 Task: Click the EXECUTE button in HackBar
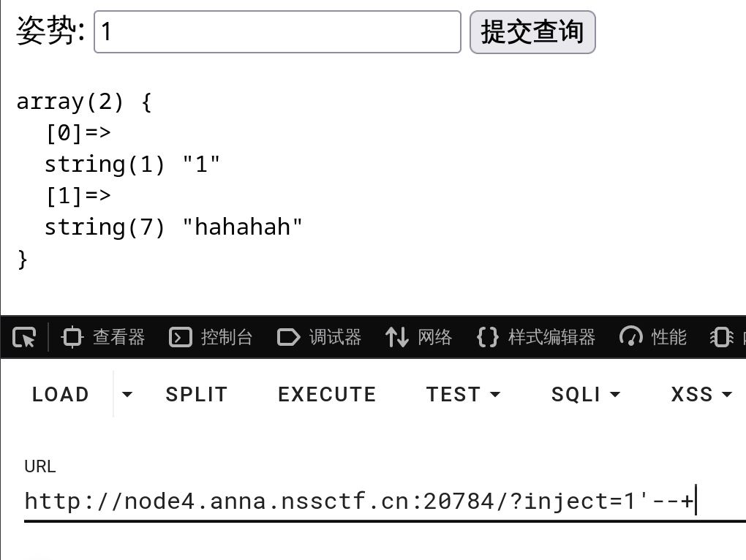[x=326, y=395]
